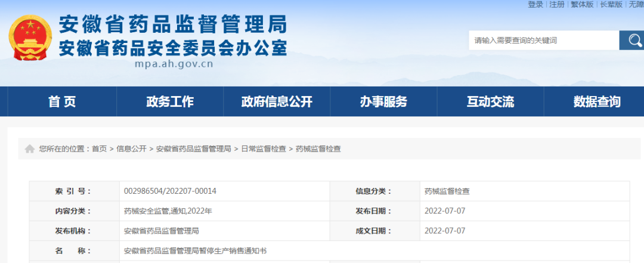Click the 登录 link at top

pos(535,4)
